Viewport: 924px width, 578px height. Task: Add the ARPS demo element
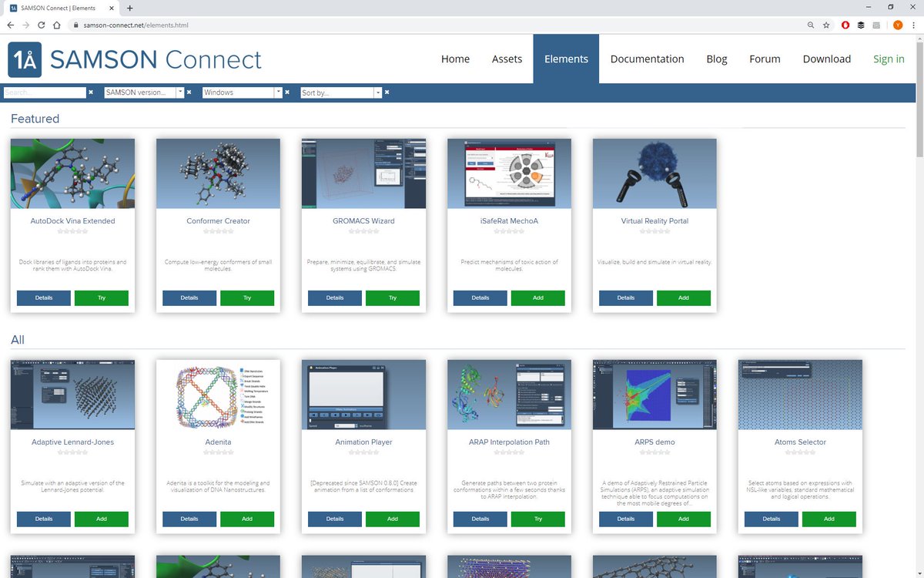[x=684, y=519]
